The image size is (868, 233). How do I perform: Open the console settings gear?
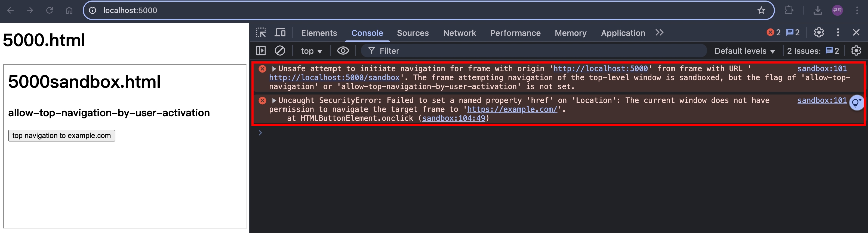(856, 51)
